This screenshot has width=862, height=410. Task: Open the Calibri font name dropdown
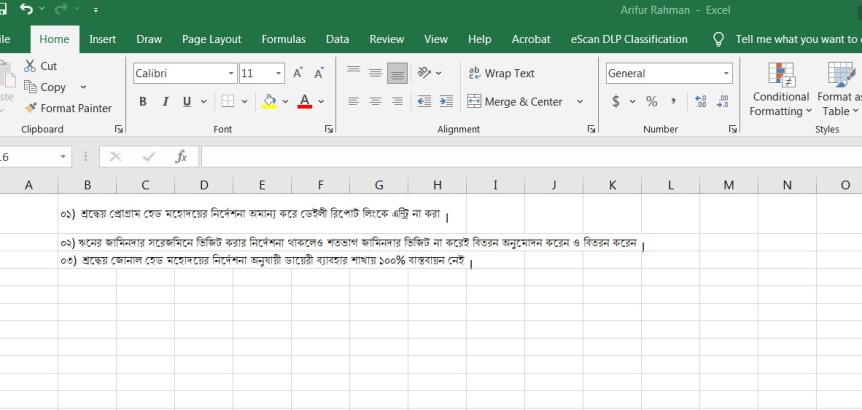click(x=231, y=74)
